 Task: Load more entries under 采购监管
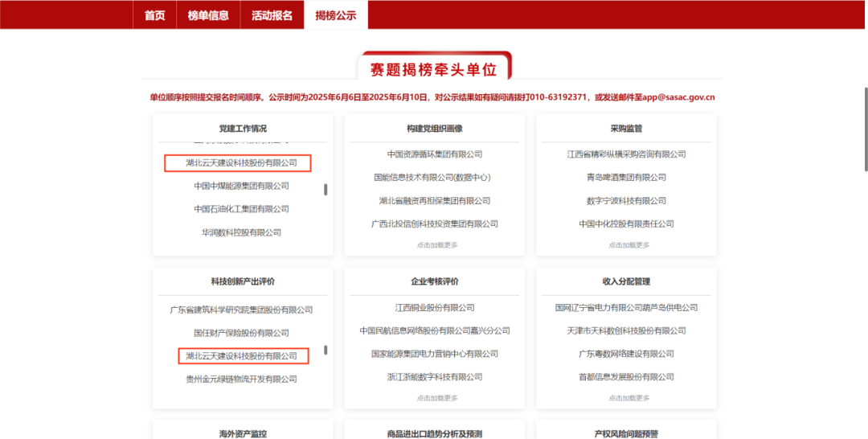pyautogui.click(x=629, y=244)
